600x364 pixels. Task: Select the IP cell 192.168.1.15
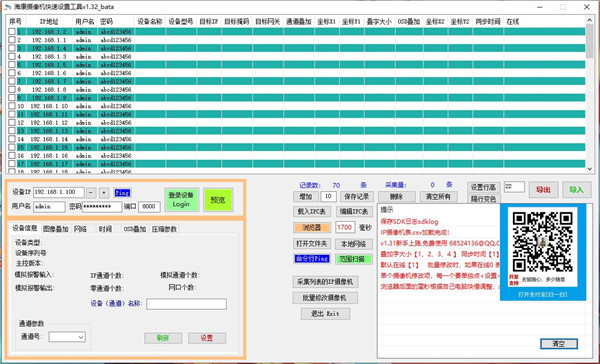click(49, 147)
